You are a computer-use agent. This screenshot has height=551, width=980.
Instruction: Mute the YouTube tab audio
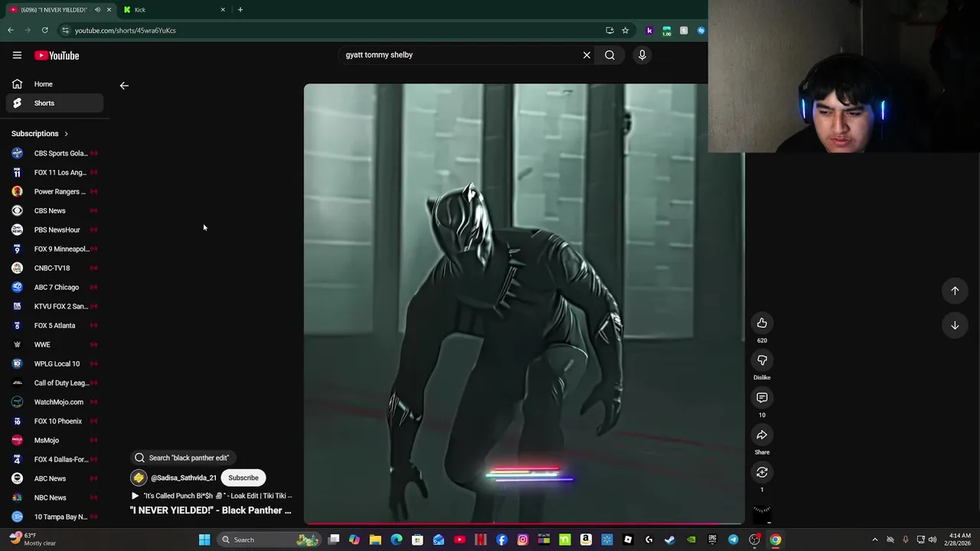point(97,10)
